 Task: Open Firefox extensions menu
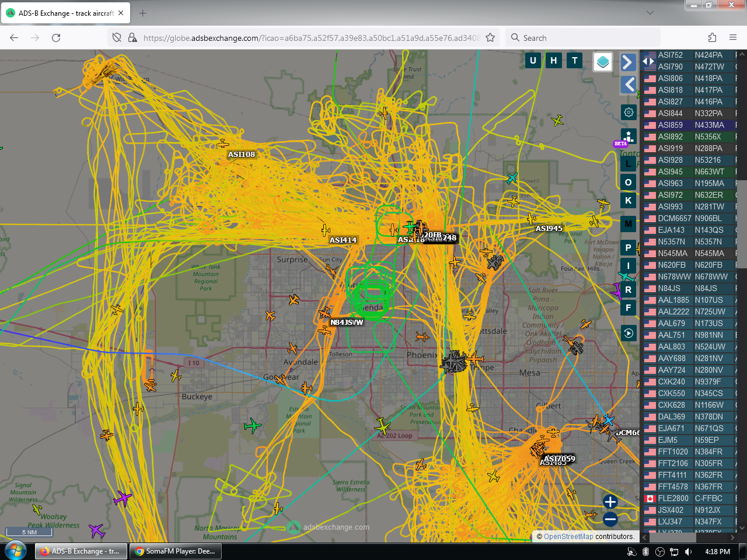tap(712, 38)
